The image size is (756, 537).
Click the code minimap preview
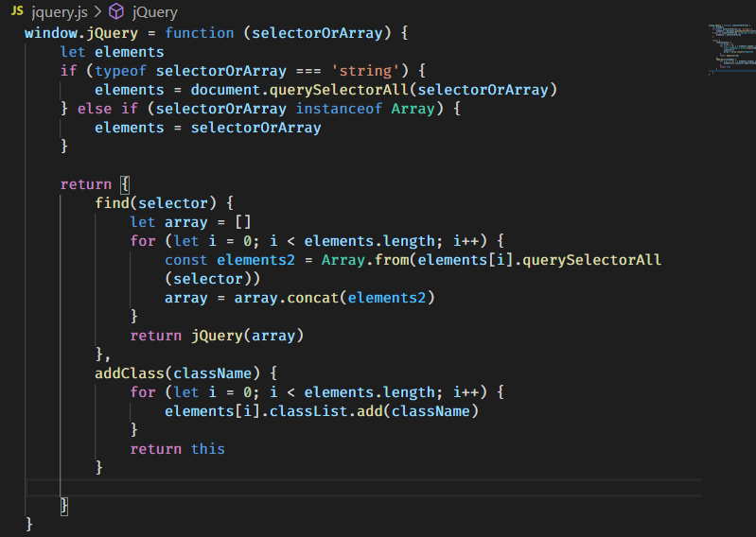pyautogui.click(x=731, y=48)
